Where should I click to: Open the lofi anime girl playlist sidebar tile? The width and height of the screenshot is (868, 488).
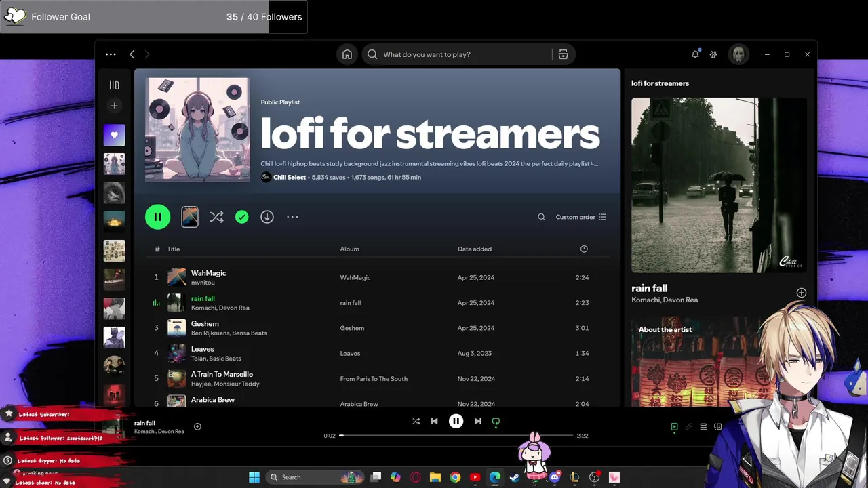point(114,164)
